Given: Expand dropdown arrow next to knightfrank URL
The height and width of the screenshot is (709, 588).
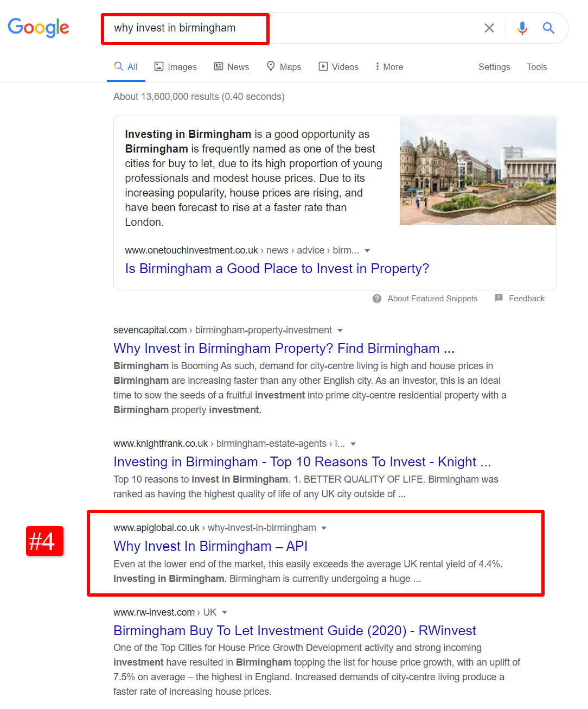Looking at the screenshot, I should click(x=353, y=444).
